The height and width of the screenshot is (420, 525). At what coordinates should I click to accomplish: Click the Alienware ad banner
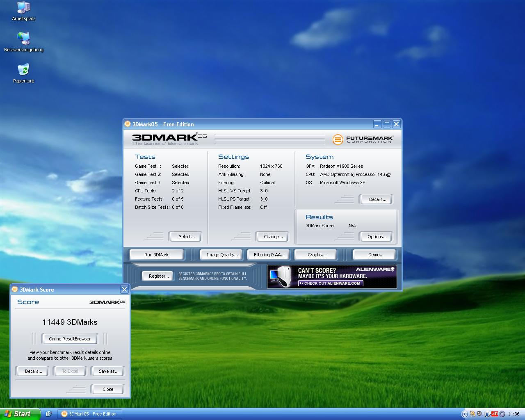click(x=332, y=276)
